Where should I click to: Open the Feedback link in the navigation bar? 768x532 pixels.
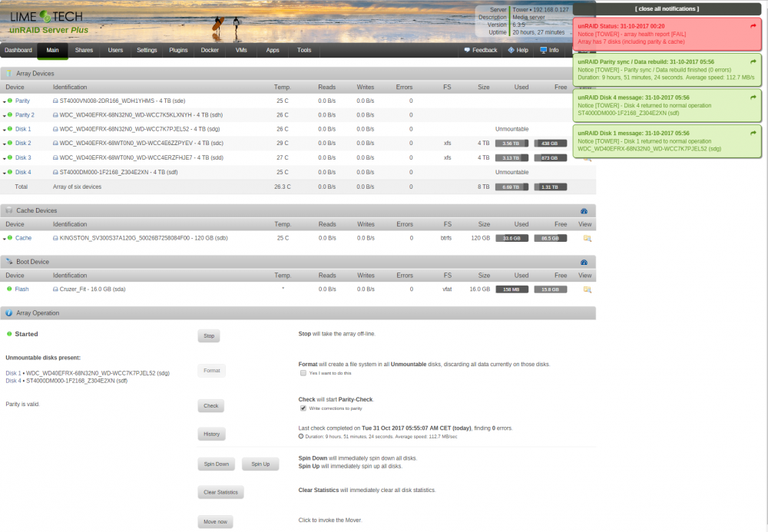pyautogui.click(x=481, y=51)
